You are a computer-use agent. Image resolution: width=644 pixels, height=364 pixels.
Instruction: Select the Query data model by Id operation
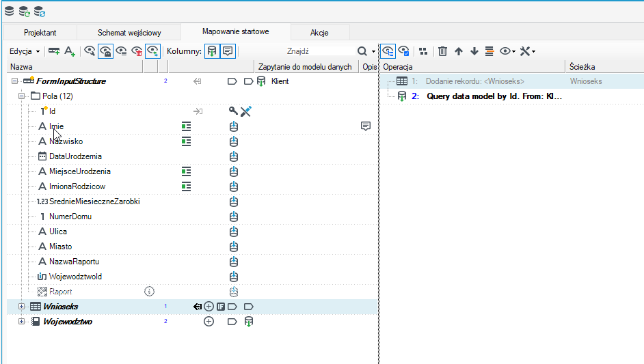[494, 96]
